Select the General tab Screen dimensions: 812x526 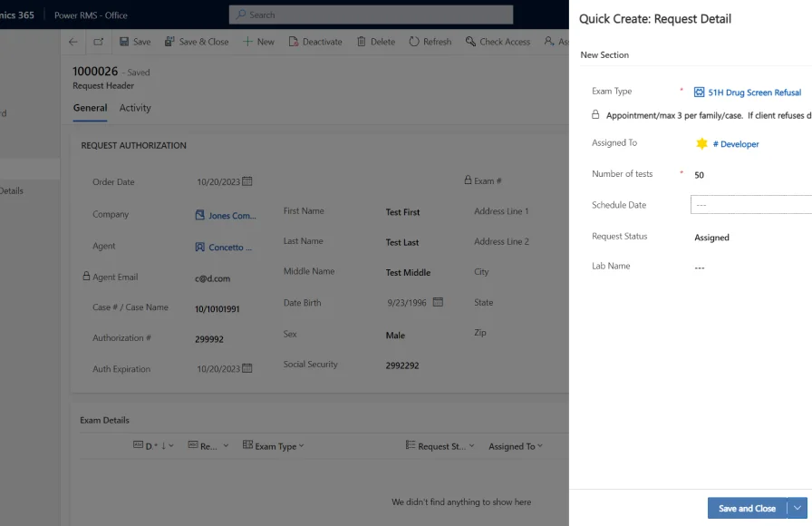90,108
